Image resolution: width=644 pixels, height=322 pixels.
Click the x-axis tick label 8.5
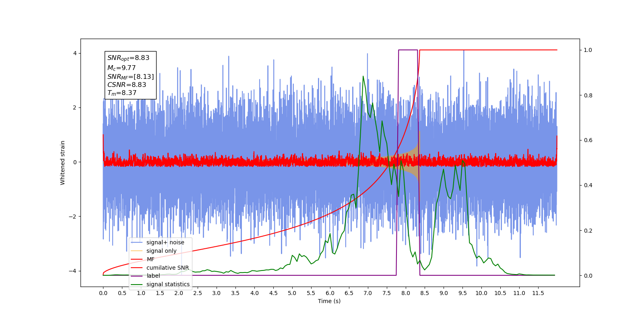click(x=425, y=293)
